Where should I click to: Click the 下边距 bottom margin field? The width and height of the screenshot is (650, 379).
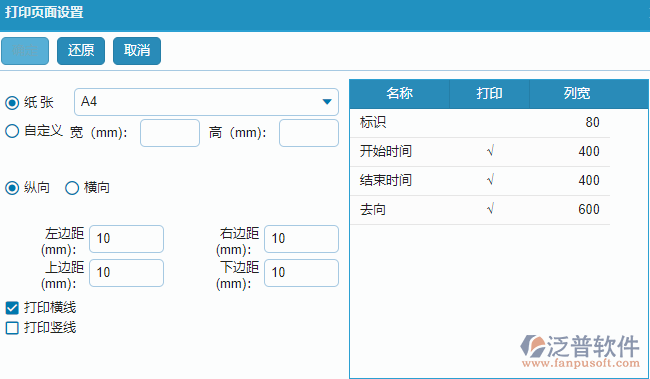click(x=301, y=273)
